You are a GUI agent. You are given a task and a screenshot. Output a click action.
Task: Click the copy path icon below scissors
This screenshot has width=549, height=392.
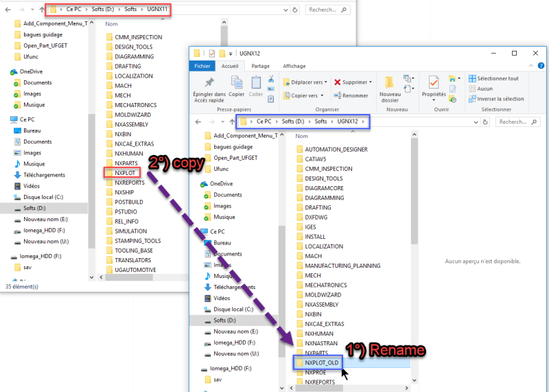click(270, 89)
